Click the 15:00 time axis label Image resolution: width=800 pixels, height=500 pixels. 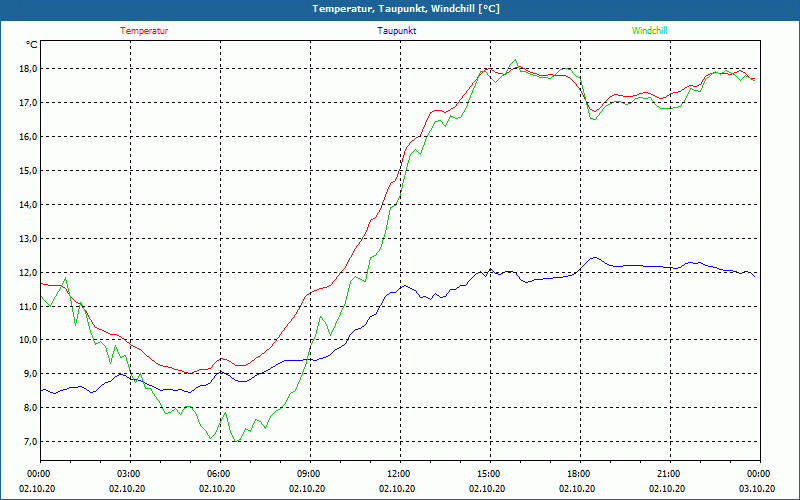click(x=490, y=474)
